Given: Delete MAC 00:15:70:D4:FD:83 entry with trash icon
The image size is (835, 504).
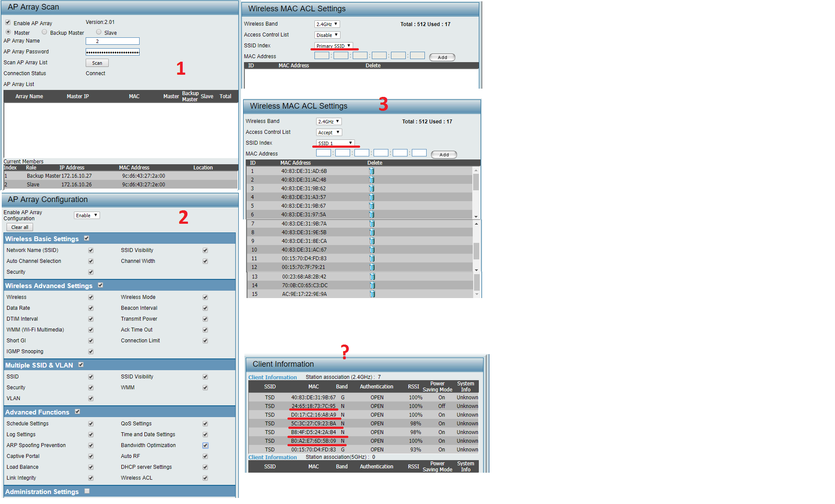Looking at the screenshot, I should [x=372, y=259].
